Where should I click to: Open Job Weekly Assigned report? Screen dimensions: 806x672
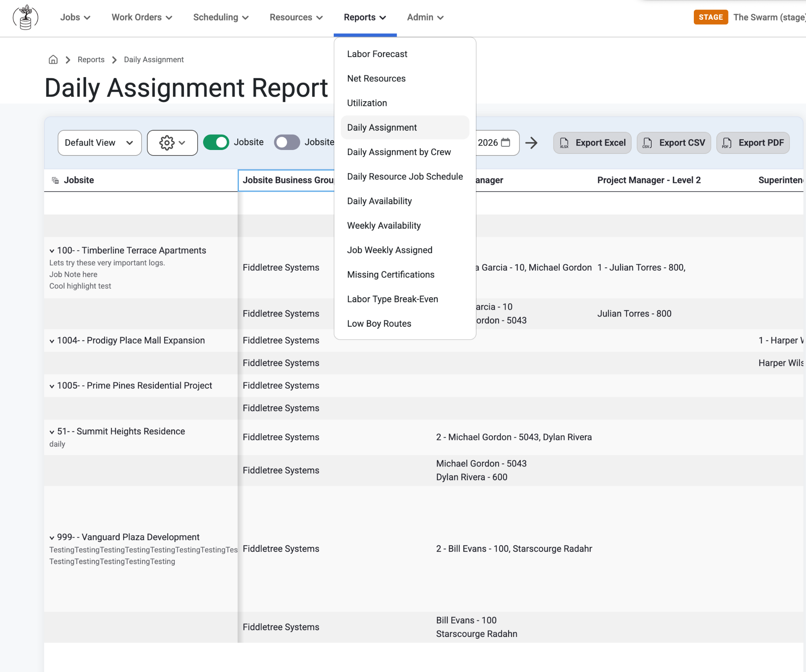405,250
